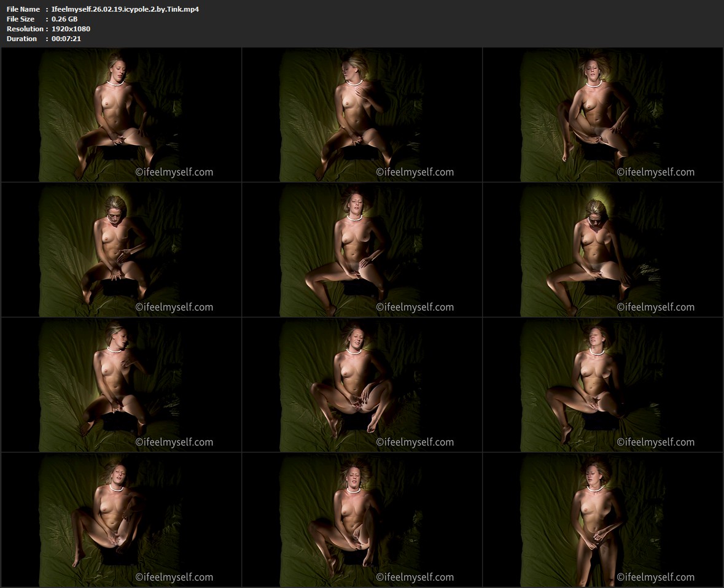Image resolution: width=724 pixels, height=588 pixels.
Task: Choose the left thumbnail in the third row
Action: (x=122, y=385)
